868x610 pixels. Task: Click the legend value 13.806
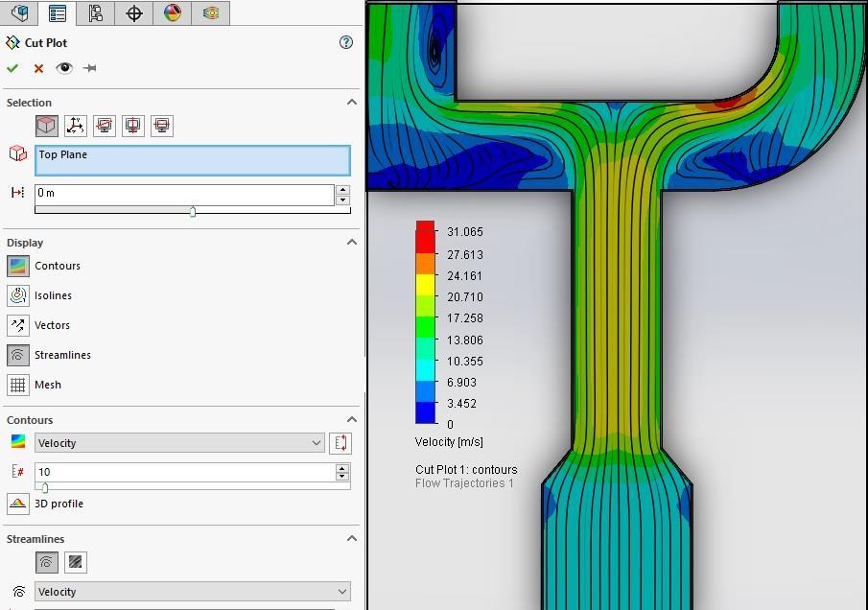pyautogui.click(x=465, y=340)
